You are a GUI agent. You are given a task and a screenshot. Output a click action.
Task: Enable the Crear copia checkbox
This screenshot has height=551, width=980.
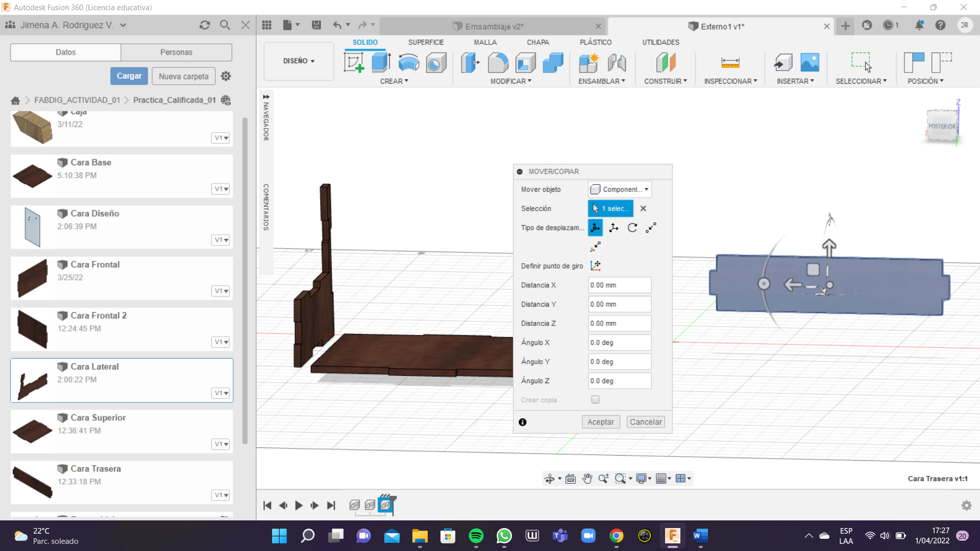click(595, 400)
